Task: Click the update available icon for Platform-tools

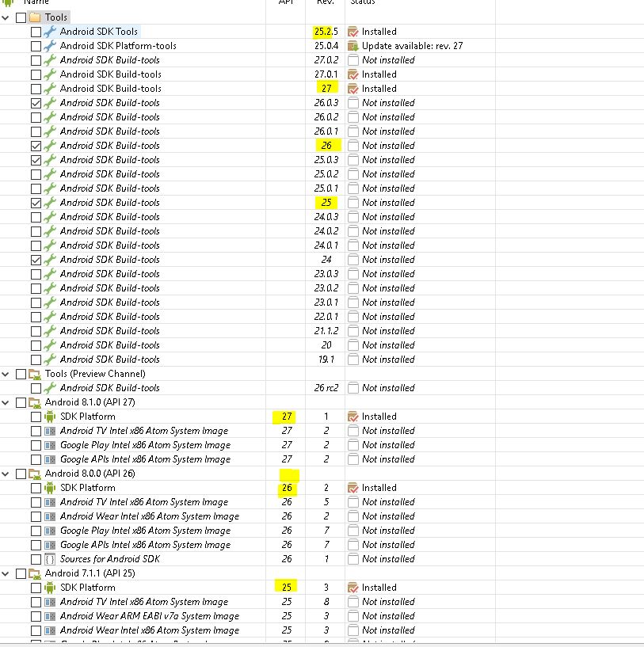Action: click(x=353, y=46)
